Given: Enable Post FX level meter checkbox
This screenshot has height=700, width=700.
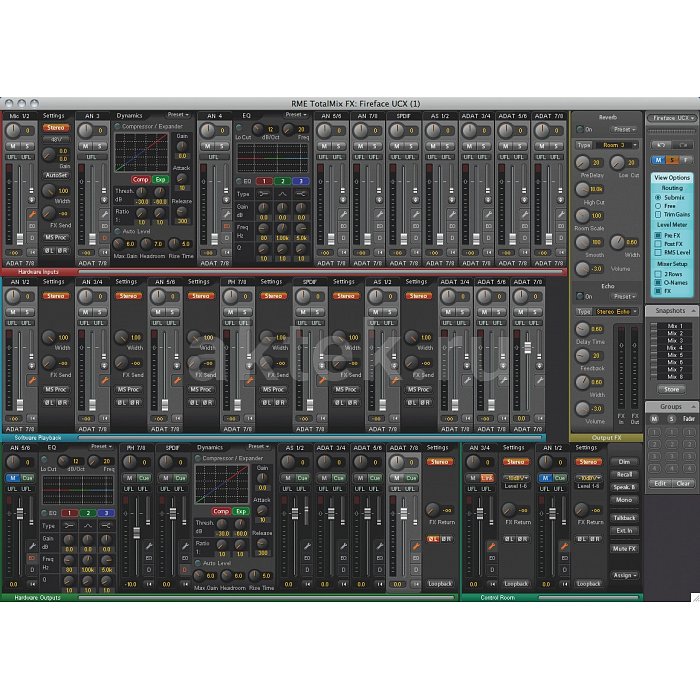Looking at the screenshot, I should tap(658, 244).
